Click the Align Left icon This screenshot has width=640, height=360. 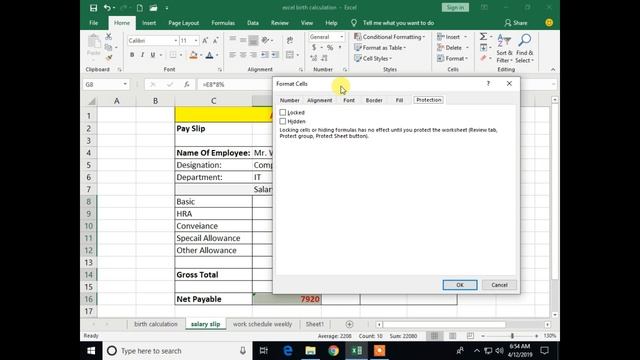point(232,55)
